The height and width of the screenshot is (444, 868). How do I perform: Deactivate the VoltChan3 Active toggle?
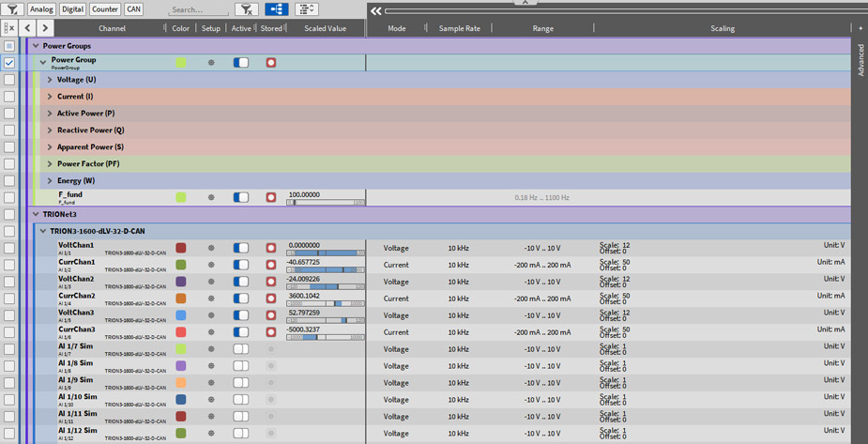[241, 315]
